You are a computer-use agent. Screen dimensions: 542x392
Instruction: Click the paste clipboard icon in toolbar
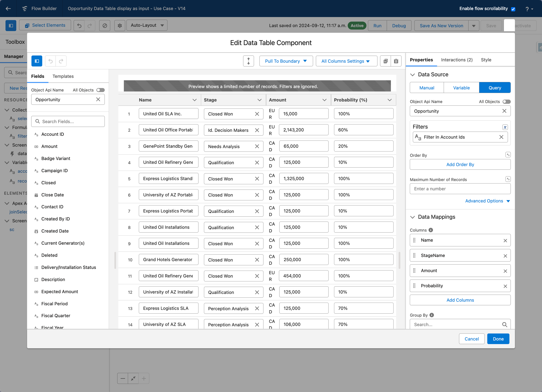[x=396, y=61]
